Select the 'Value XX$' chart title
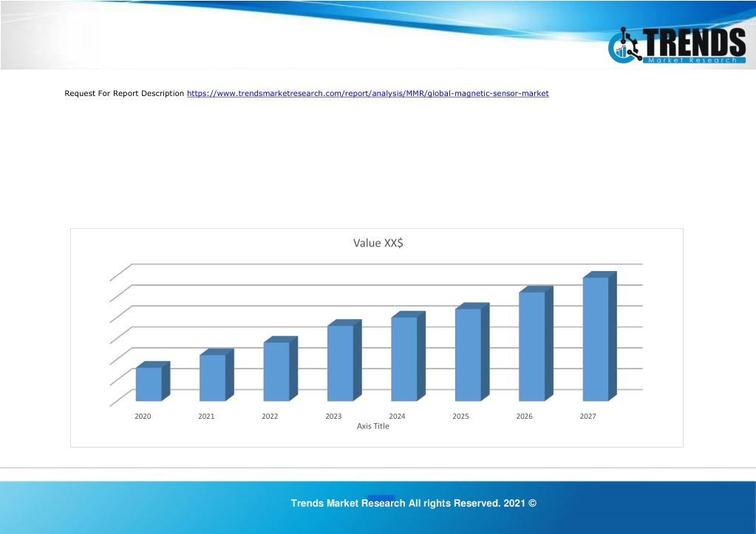Image resolution: width=756 pixels, height=534 pixels. point(378,243)
